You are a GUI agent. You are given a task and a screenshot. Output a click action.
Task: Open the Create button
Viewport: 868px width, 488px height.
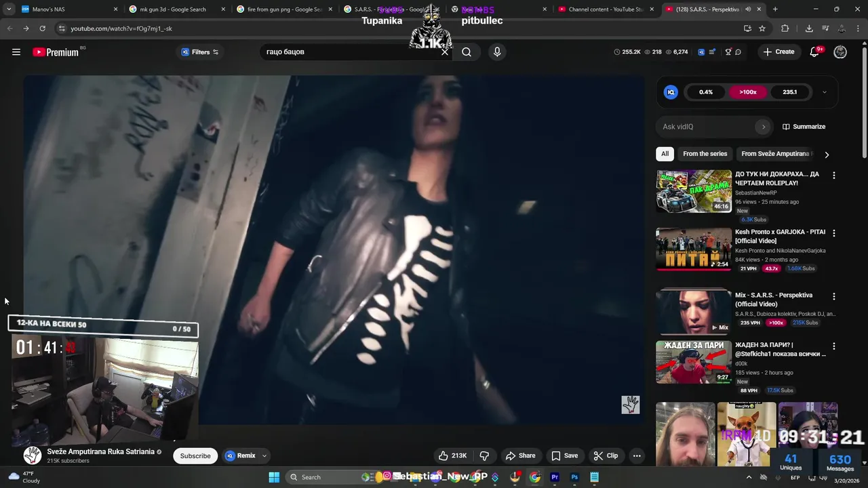[778, 52]
